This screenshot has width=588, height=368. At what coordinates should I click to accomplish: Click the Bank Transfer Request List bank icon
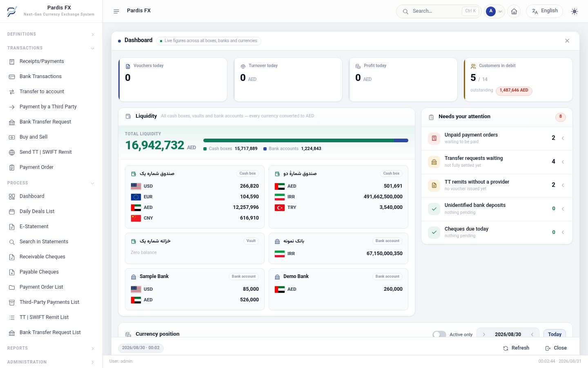[12, 333]
